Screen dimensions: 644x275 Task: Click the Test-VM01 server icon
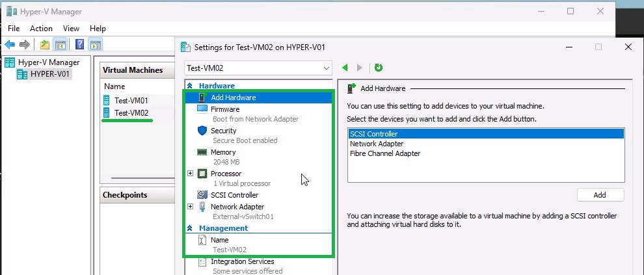[x=107, y=101]
